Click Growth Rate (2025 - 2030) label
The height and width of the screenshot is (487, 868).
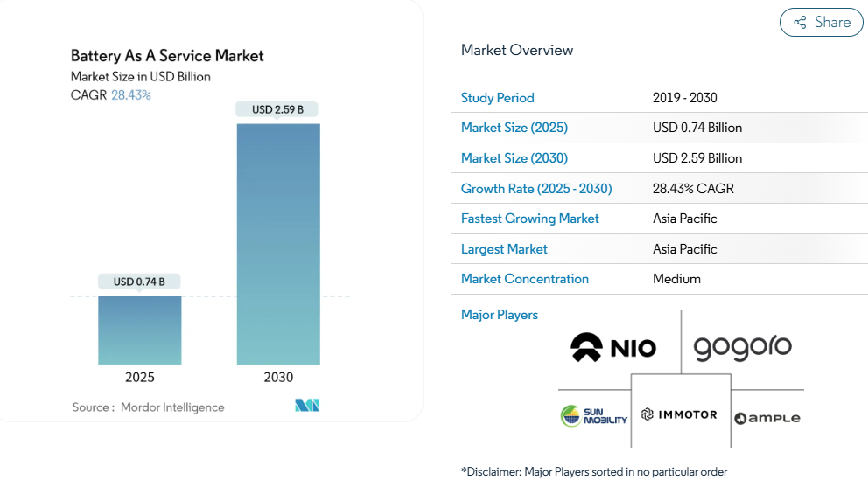pos(536,189)
